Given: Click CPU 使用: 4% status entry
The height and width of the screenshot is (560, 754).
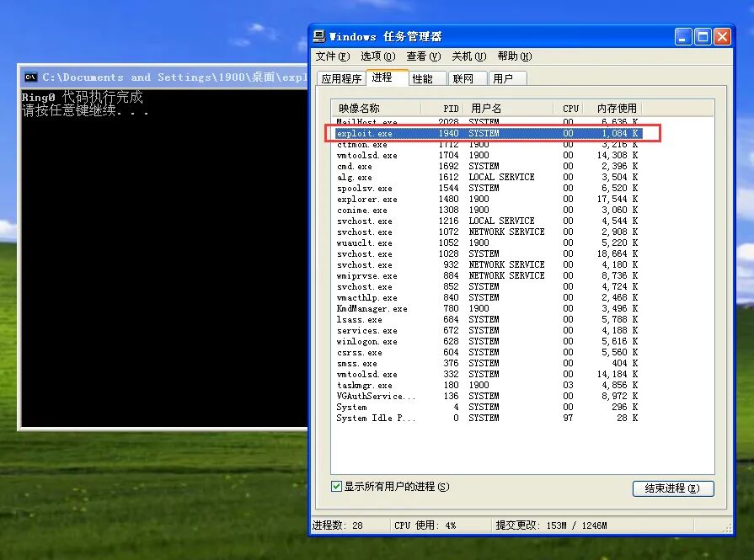Looking at the screenshot, I should [x=425, y=525].
